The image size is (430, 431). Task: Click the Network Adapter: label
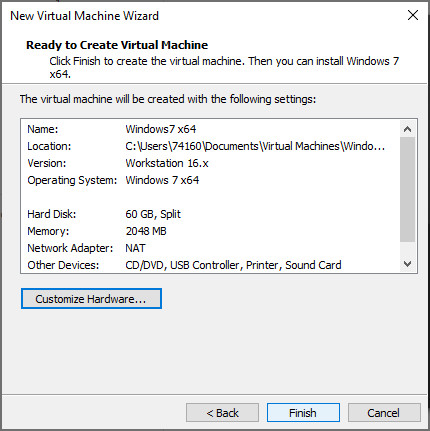coord(70,248)
